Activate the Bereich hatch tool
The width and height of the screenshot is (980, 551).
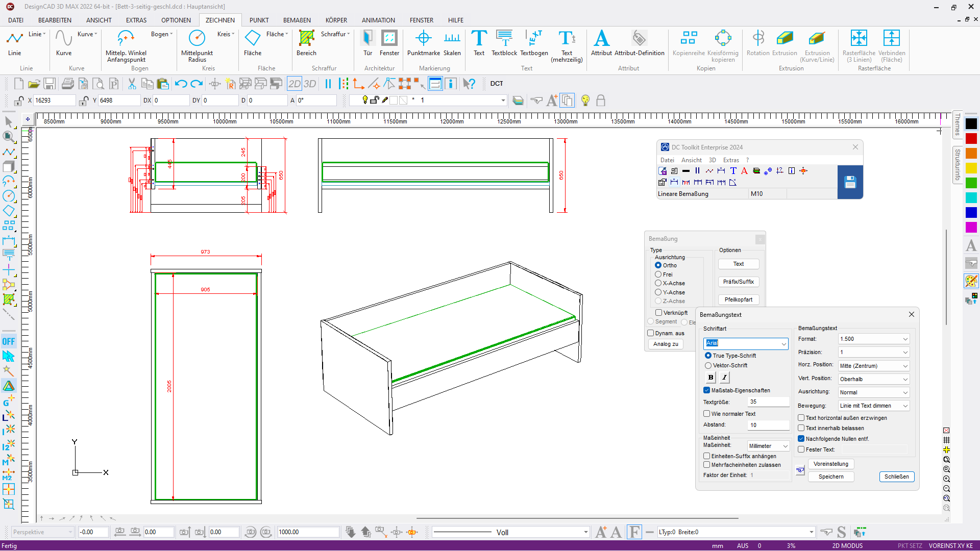306,43
